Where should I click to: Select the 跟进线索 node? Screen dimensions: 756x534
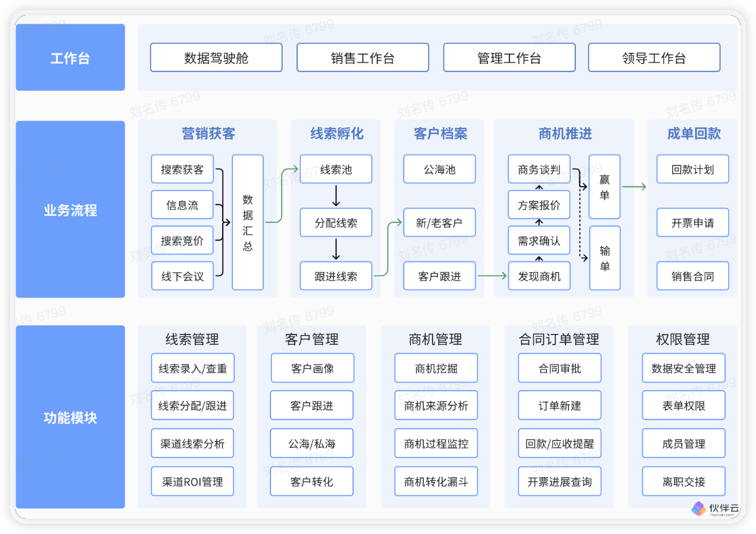coord(336,276)
